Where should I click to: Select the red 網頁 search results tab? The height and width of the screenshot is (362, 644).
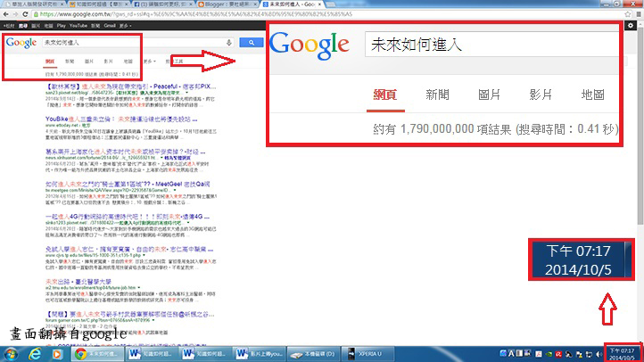point(50,62)
